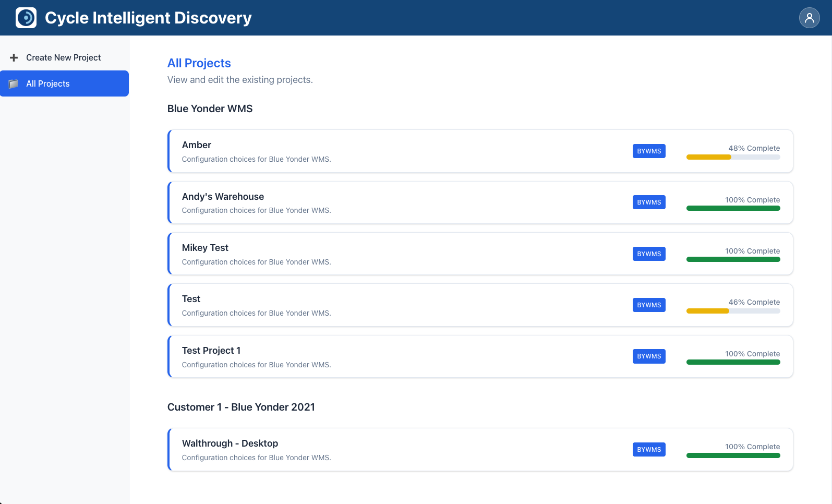This screenshot has width=832, height=504.
Task: Click BYWMS badge on Amber card
Action: 649,151
